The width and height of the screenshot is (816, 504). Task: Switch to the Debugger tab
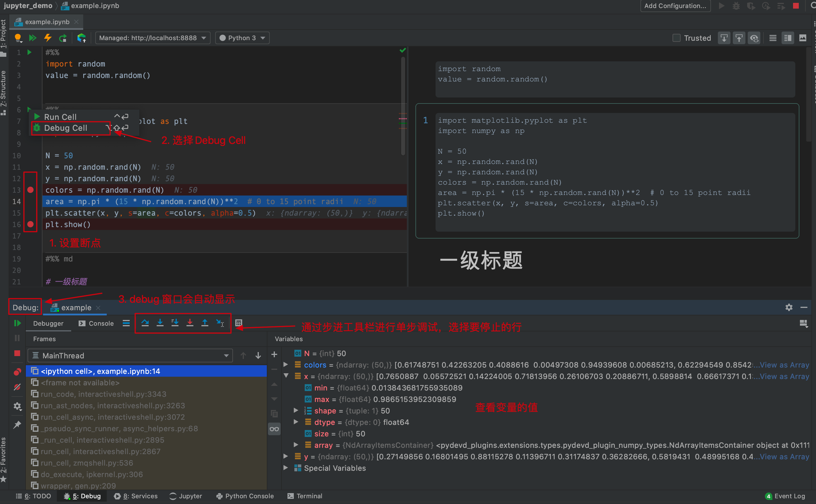click(x=48, y=323)
